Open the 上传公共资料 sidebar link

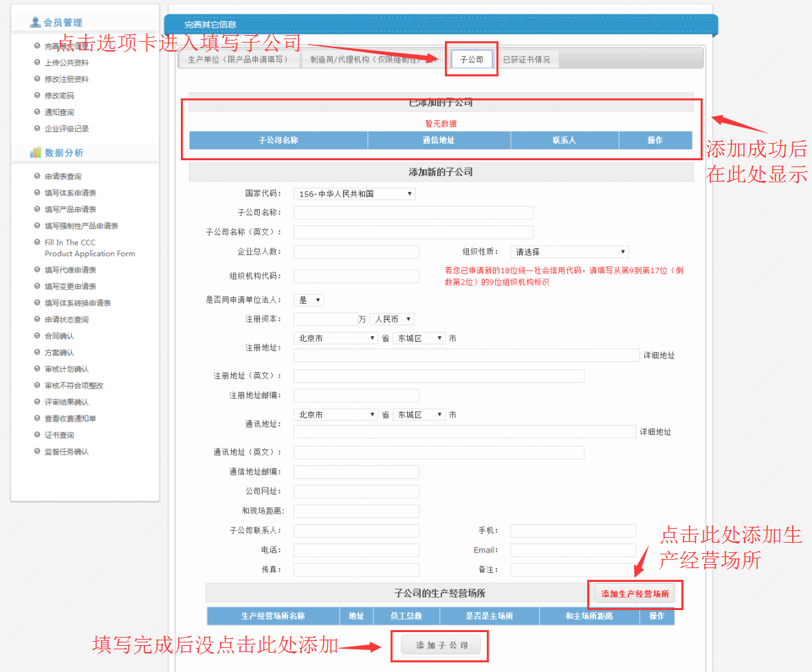pyautogui.click(x=66, y=63)
